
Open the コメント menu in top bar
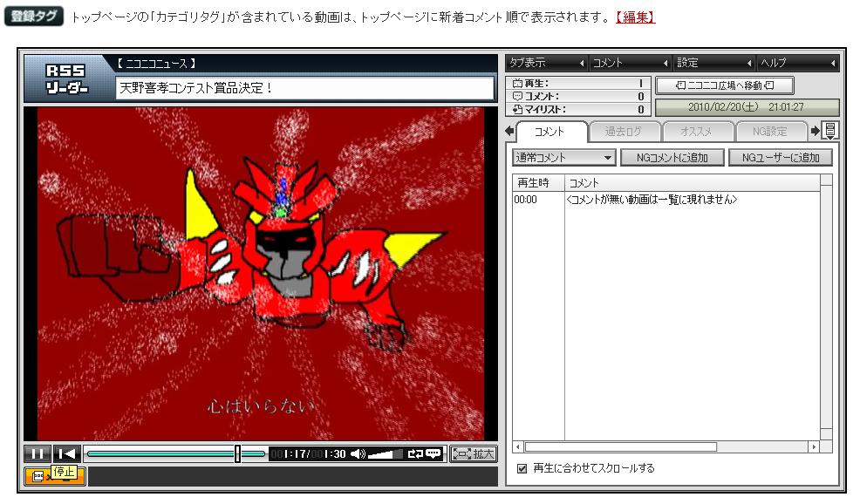tap(631, 63)
